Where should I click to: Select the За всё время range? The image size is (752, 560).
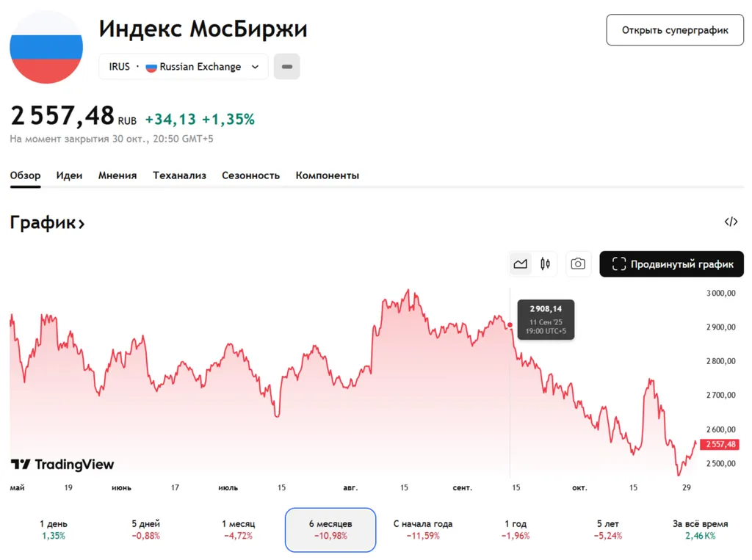click(700, 529)
